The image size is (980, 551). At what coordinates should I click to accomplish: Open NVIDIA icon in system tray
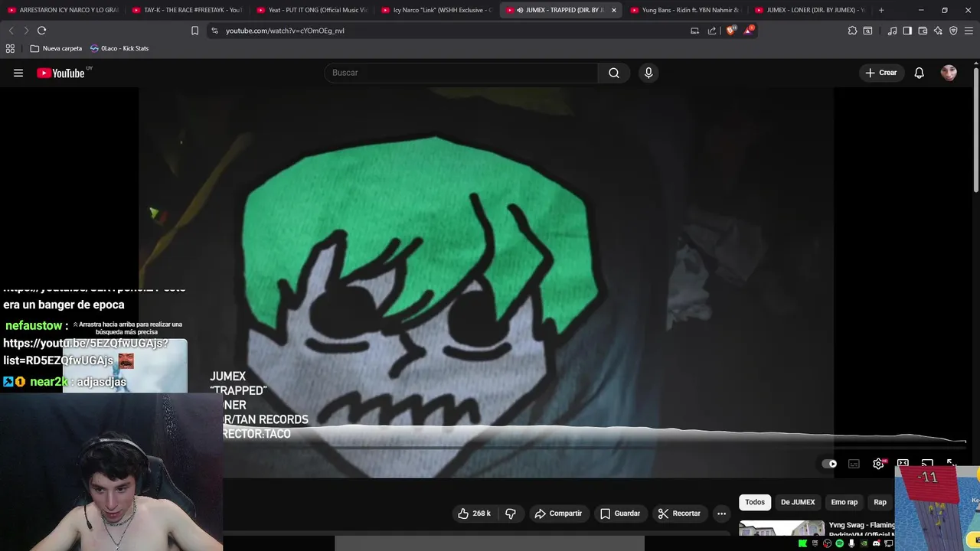pyautogui.click(x=864, y=543)
